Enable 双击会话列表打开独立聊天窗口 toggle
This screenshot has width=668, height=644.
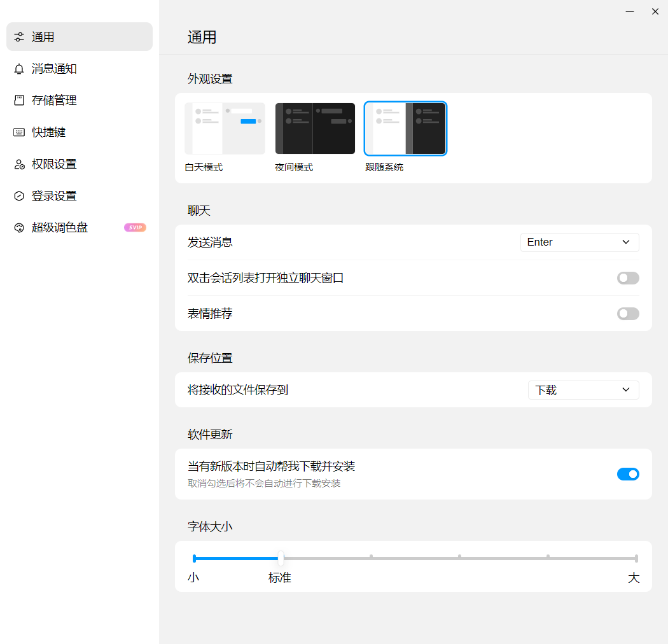click(627, 278)
